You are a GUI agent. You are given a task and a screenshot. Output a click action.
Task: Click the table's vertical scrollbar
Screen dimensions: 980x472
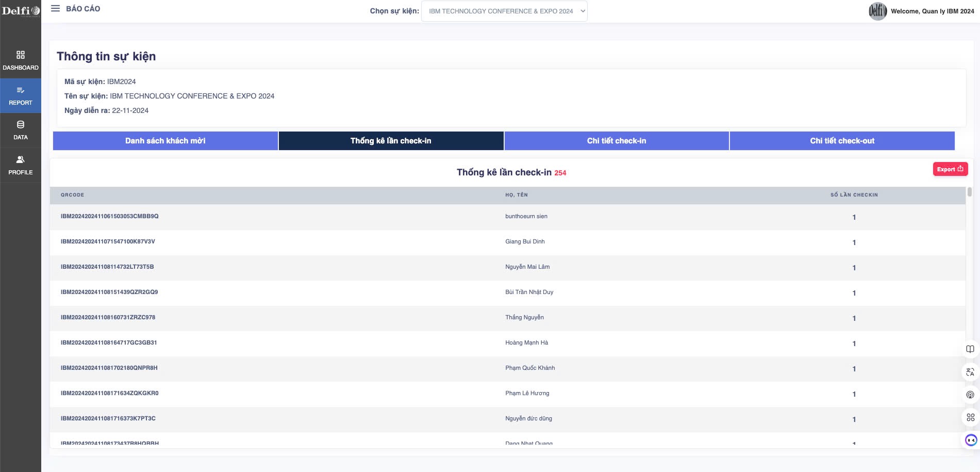pos(969,192)
